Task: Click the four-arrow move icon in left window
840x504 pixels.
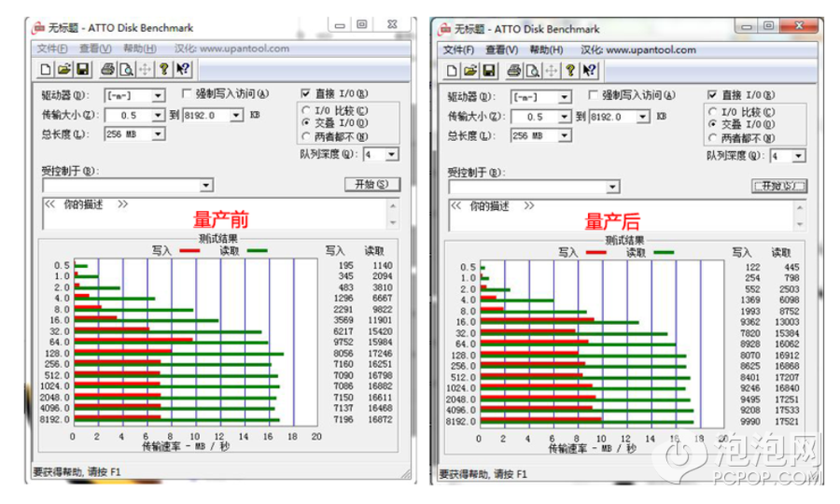Action: point(144,69)
